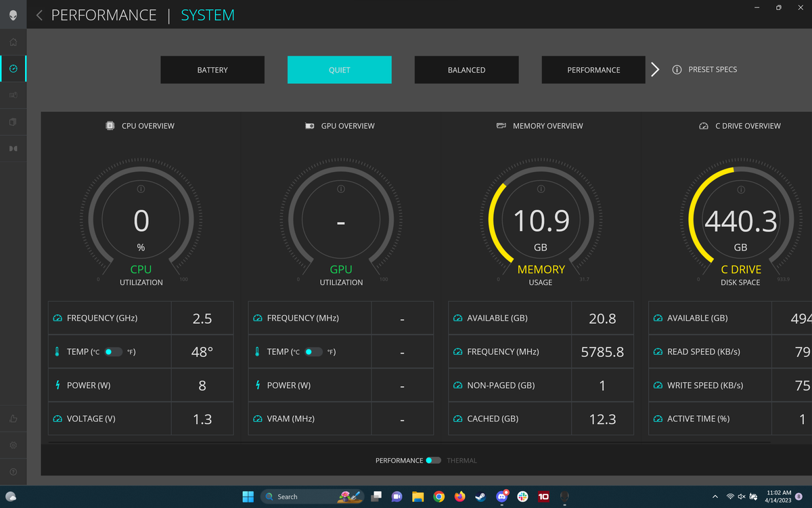Click WRITE SPEED (KB/s) row label

[x=705, y=385]
